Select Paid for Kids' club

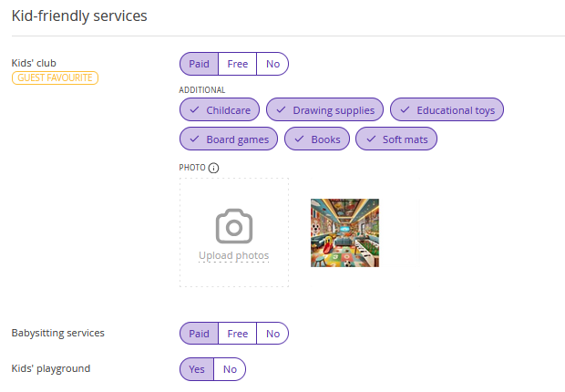[199, 64]
